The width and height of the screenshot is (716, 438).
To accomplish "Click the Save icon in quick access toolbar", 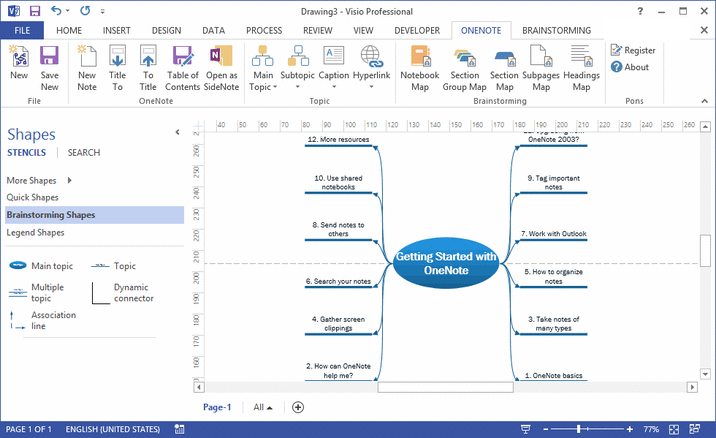I will pos(35,11).
